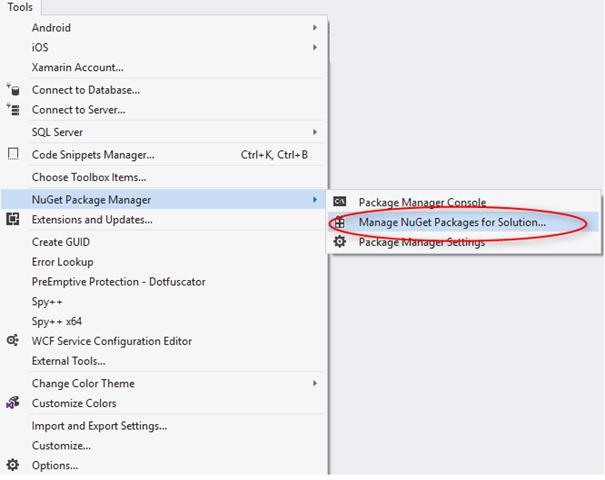Viewport: 605px width, 480px height.
Task: Open the Options... menu entry
Action: point(164,465)
